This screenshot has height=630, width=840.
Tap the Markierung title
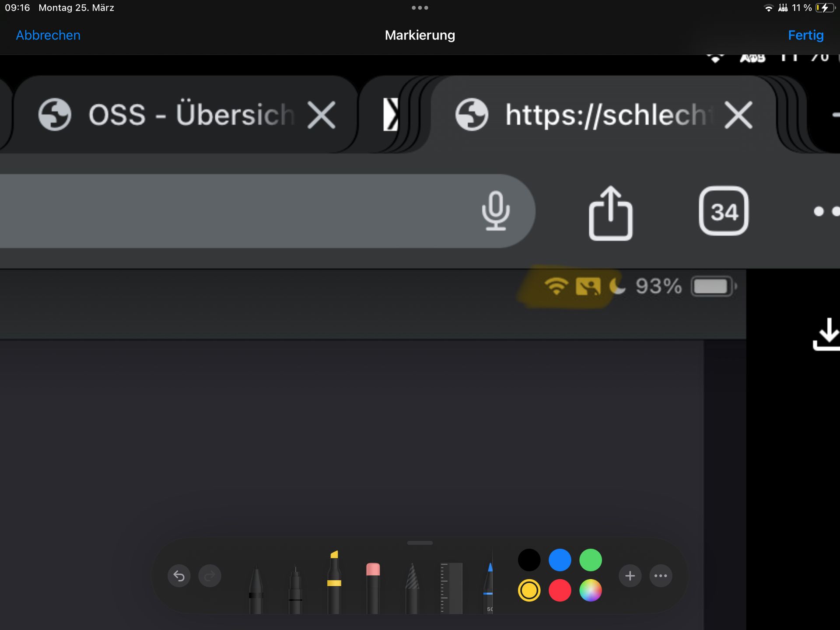point(420,35)
